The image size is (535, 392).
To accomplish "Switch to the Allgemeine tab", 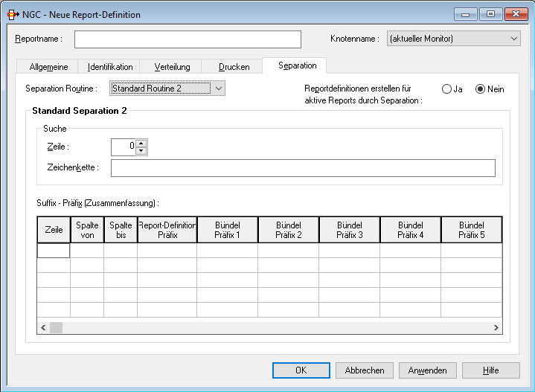I will point(48,67).
